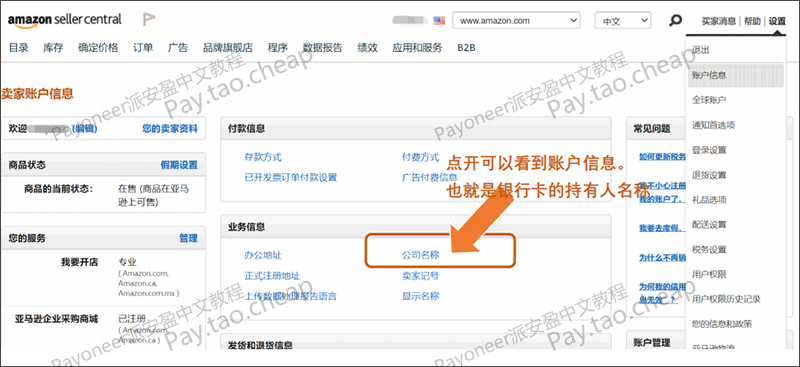Open the 广告 menu
Image resolution: width=800 pixels, height=367 pixels.
pos(178,48)
